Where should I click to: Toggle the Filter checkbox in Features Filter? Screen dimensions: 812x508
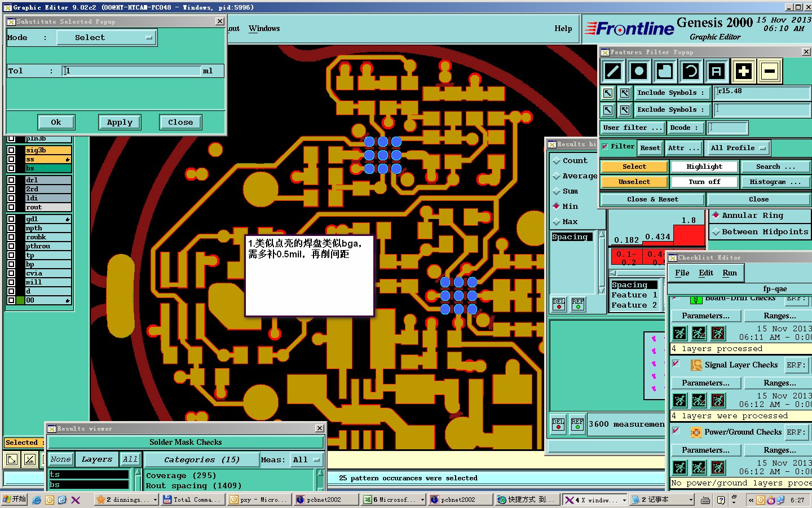coord(605,147)
